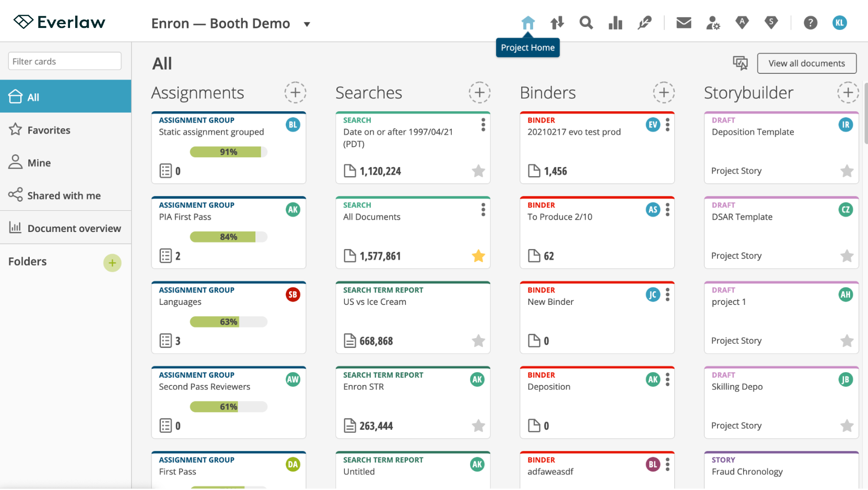Image resolution: width=868 pixels, height=490 pixels.
Task: Select Favorites in the sidebar
Action: point(66,130)
